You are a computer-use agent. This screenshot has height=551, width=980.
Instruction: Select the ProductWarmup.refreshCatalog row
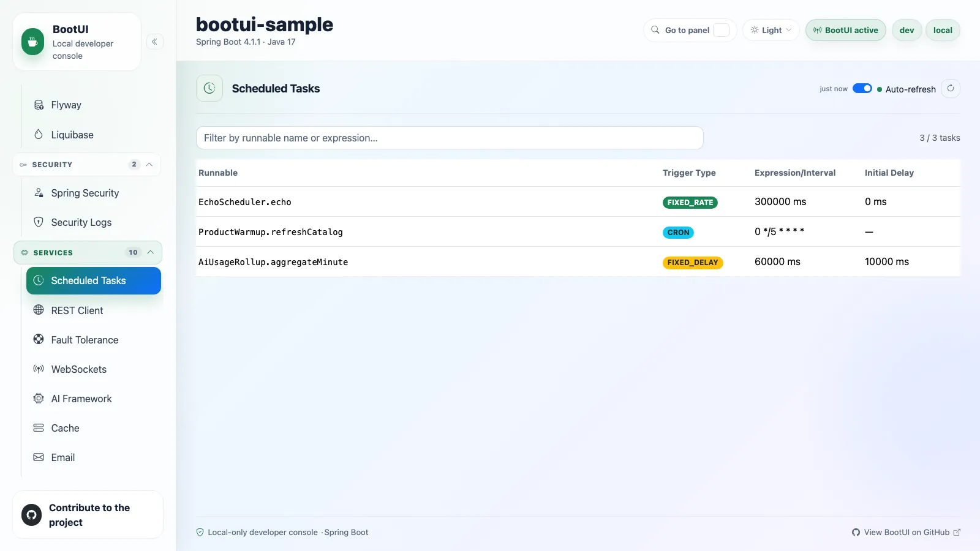(x=578, y=231)
